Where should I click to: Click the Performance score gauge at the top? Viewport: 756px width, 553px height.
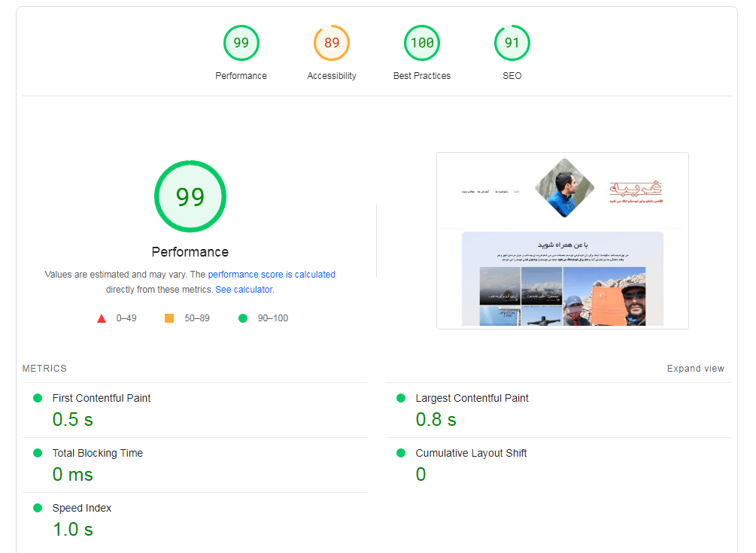click(241, 43)
